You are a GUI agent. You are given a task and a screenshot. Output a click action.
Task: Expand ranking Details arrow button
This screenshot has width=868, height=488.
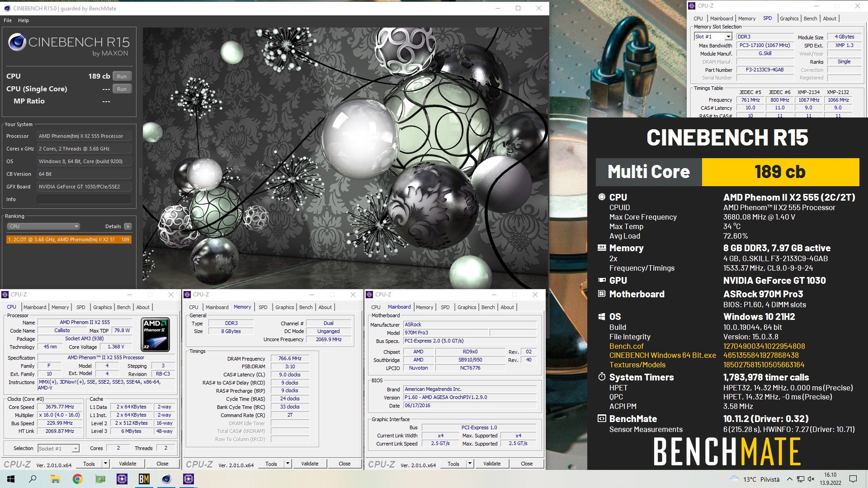coord(128,226)
